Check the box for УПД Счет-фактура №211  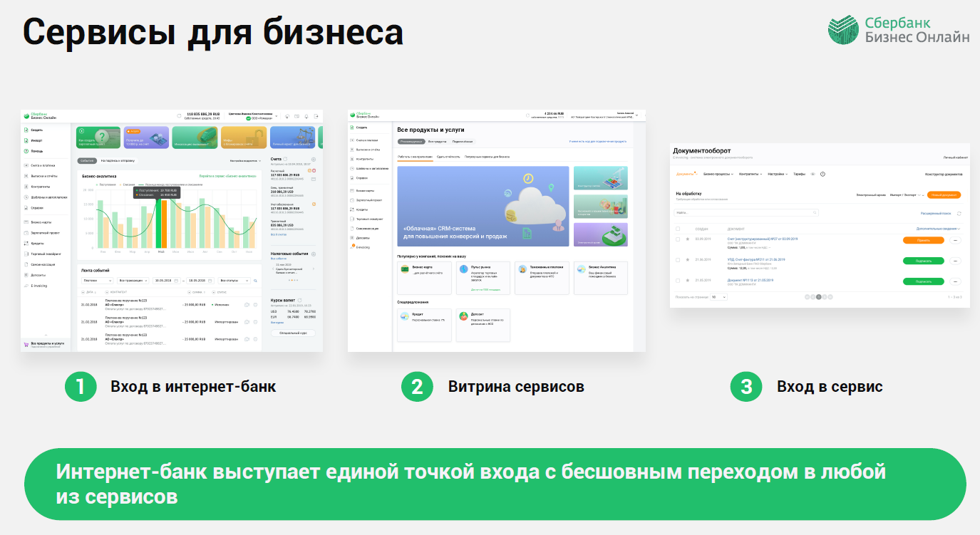click(678, 261)
